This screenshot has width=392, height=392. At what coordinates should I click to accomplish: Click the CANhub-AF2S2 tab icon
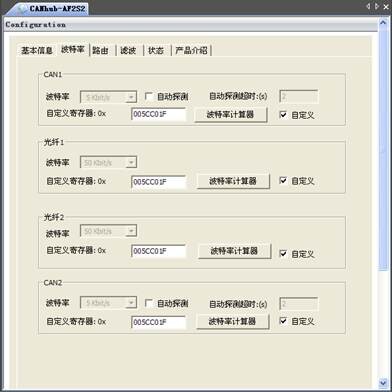click(x=22, y=8)
